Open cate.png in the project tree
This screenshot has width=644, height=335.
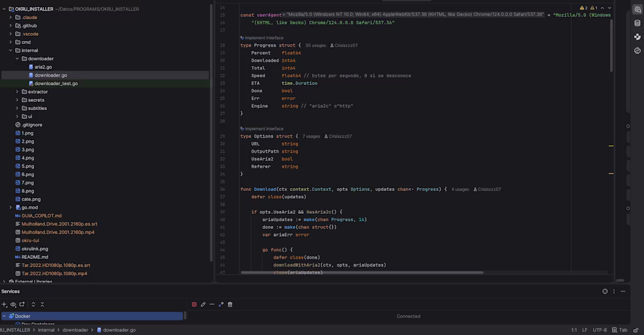coord(31,199)
